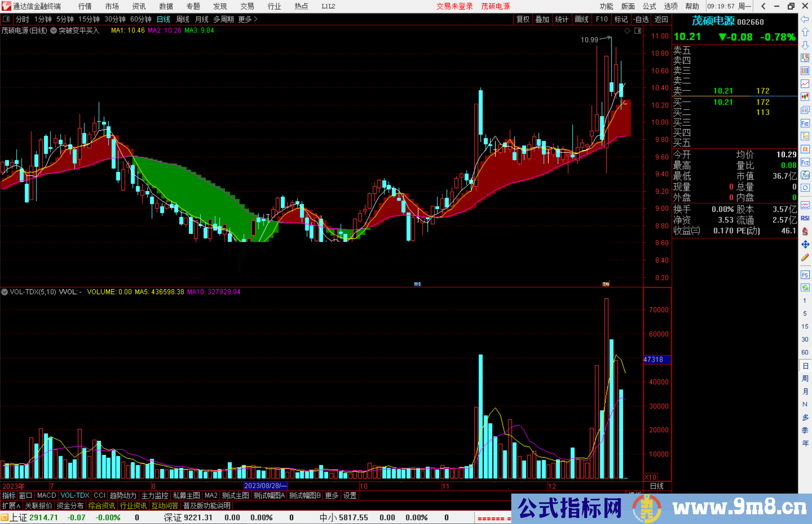Open the 行情 menu
This screenshot has height=524, width=812.
point(85,6)
